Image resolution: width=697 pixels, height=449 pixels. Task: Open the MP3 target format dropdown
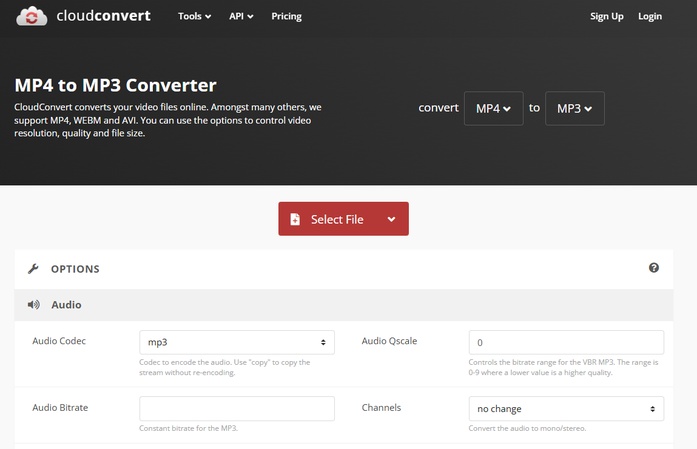(574, 108)
